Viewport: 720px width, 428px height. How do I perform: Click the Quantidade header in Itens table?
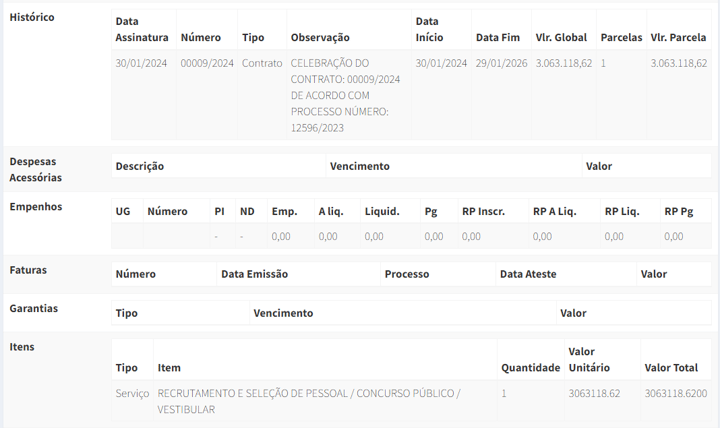point(530,368)
